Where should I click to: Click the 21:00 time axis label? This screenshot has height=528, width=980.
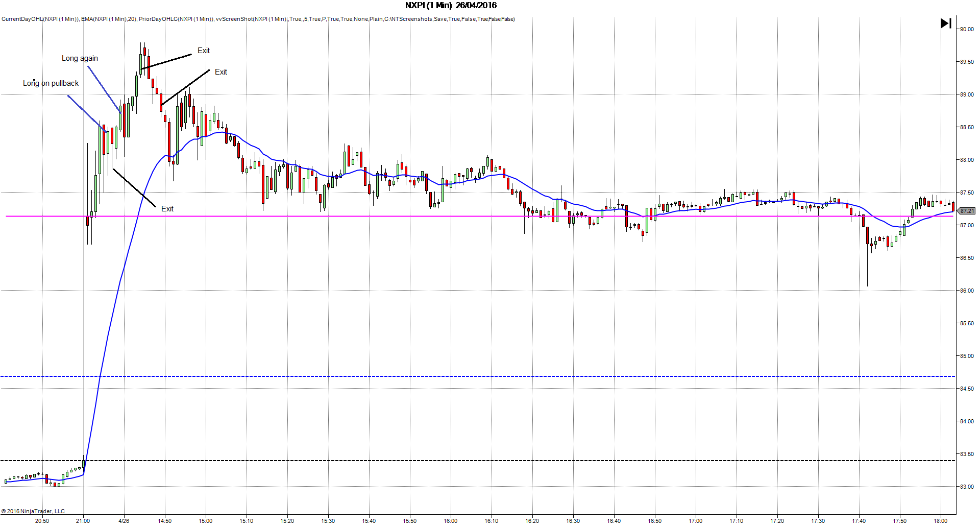[83, 521]
